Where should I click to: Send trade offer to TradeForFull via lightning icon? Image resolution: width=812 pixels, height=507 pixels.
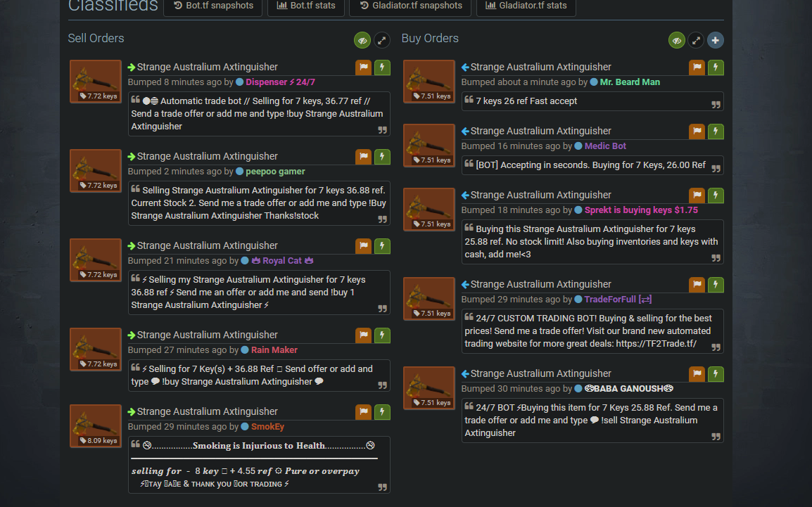pos(716,285)
